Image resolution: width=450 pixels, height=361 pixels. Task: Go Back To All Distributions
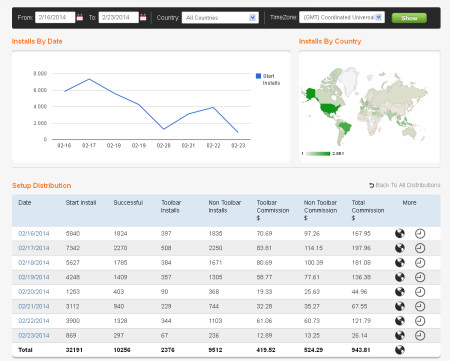tap(405, 185)
